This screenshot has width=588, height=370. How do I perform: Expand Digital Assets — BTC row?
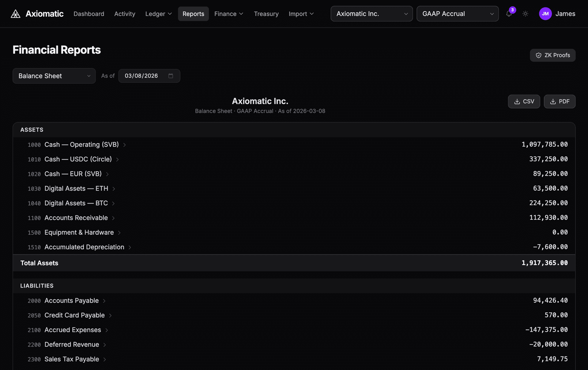(113, 203)
